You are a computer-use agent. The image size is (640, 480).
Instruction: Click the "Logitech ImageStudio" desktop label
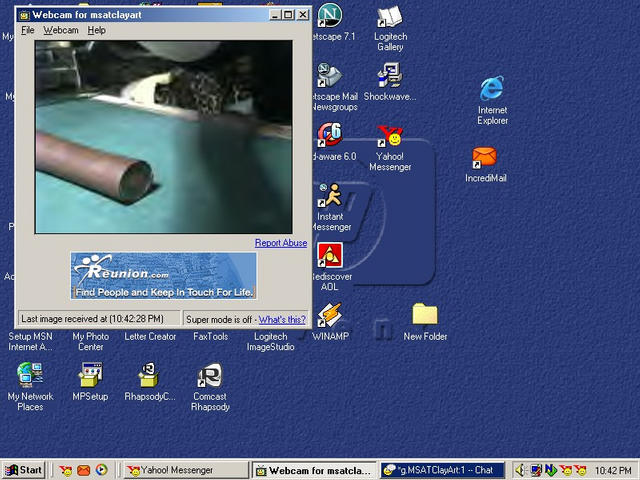(x=270, y=342)
